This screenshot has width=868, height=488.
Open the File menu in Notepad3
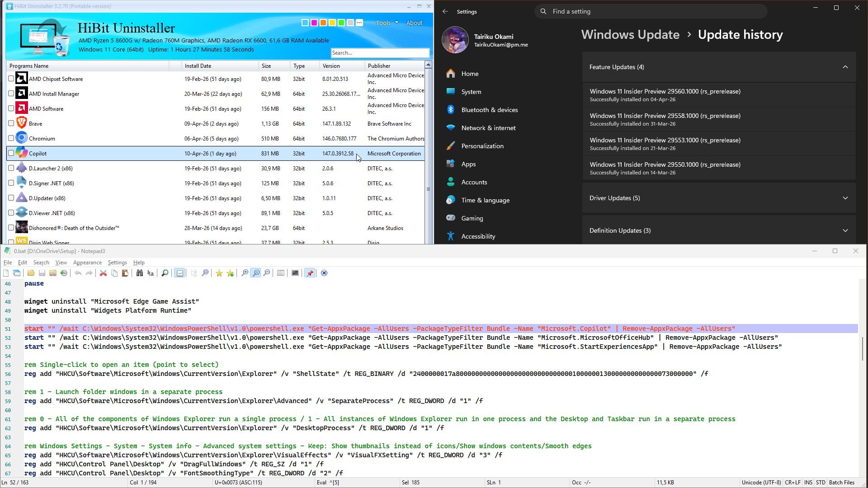(8, 263)
